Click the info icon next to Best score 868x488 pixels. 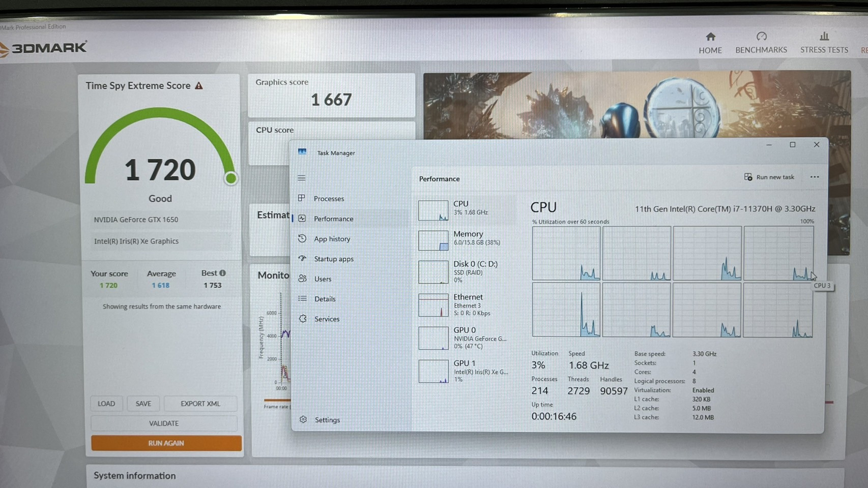click(x=222, y=273)
